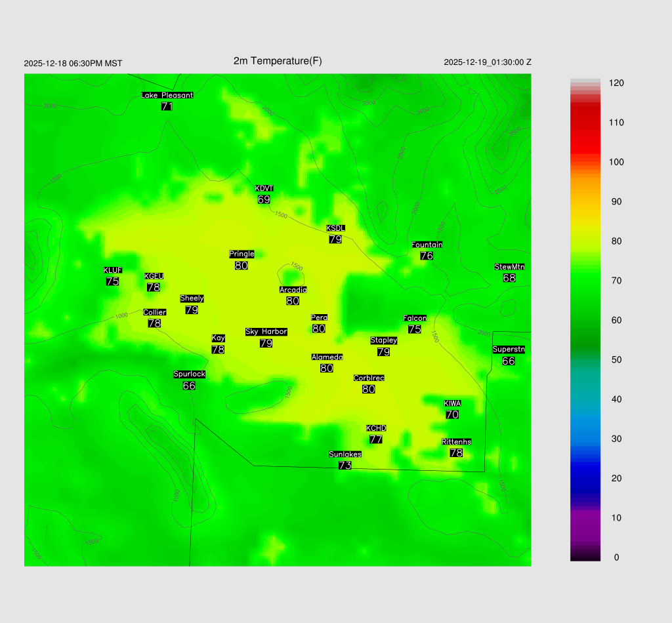The image size is (672, 623).
Task: Click the KSDL station label
Action: [335, 228]
